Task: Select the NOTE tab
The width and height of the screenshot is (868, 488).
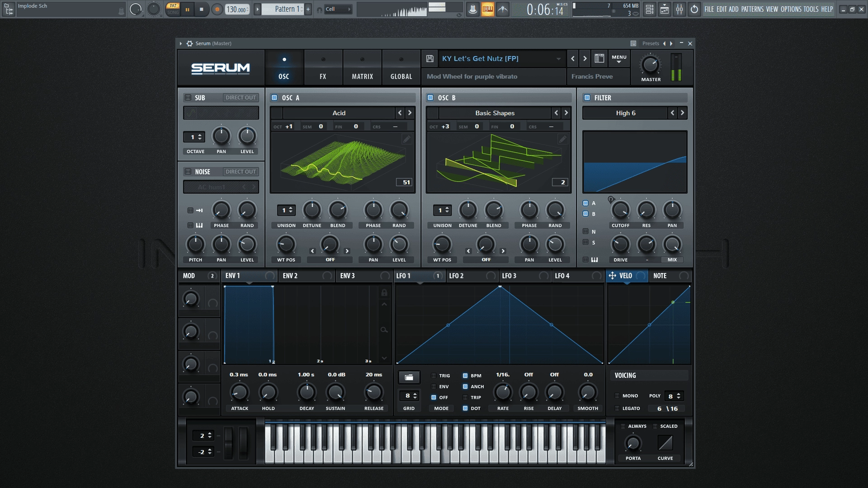Action: click(x=671, y=276)
